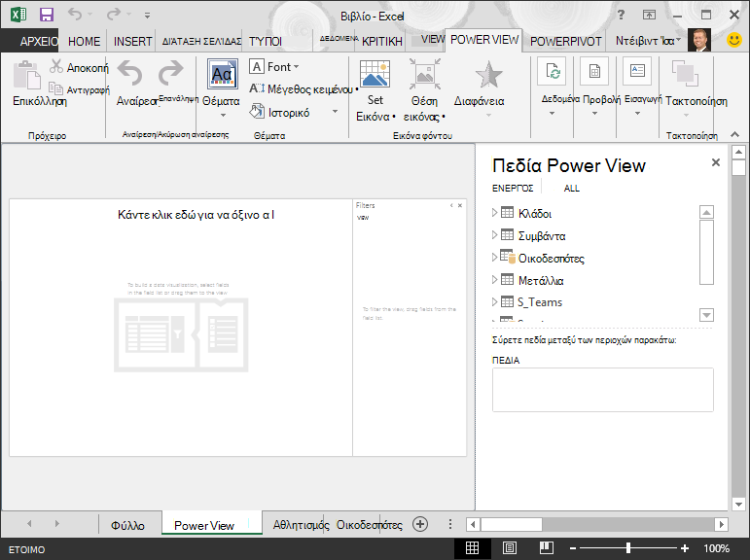Image resolution: width=750 pixels, height=560 pixels.
Task: Click the Προβολή view icon
Action: (594, 71)
